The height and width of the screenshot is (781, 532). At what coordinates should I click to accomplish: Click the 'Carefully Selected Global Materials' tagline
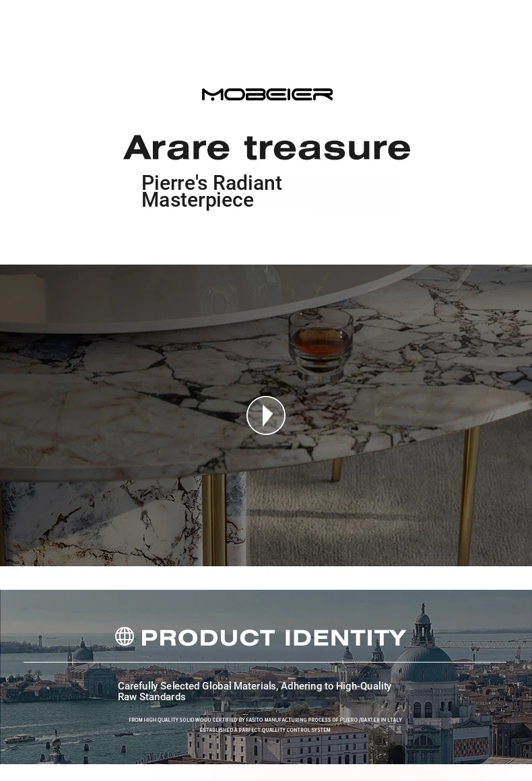click(x=255, y=691)
